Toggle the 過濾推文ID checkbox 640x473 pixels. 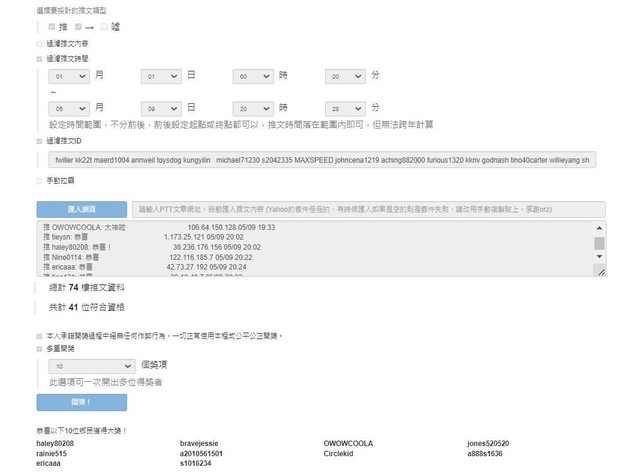[40, 142]
